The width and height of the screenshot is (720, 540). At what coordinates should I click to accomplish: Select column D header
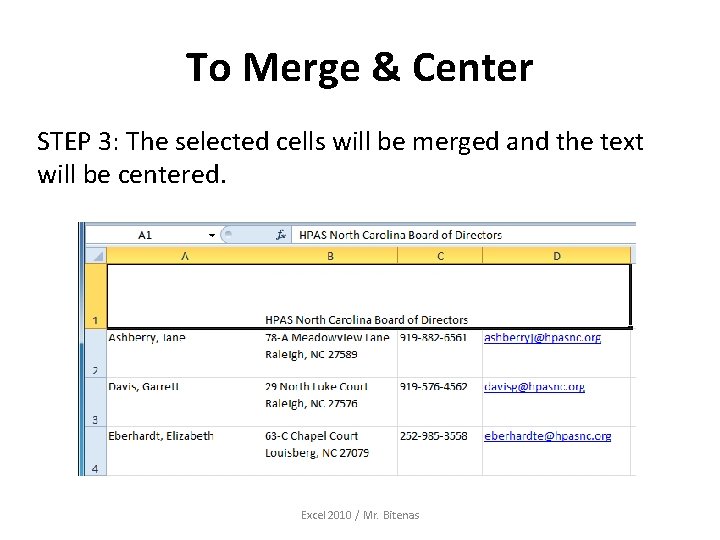557,256
